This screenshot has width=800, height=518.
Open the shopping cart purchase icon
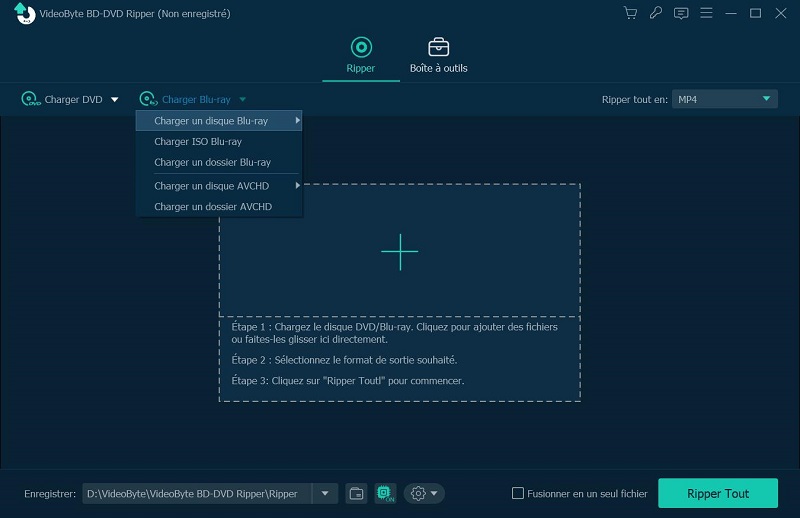(631, 13)
